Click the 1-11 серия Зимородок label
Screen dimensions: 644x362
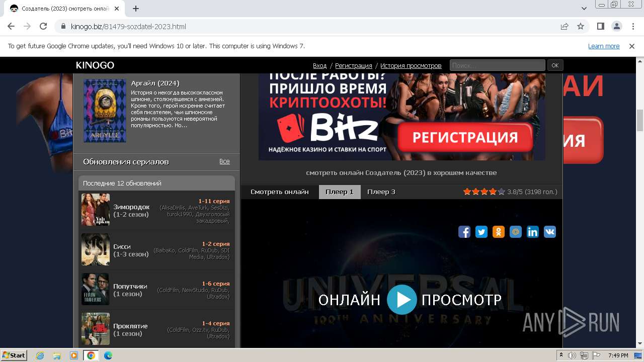click(214, 201)
